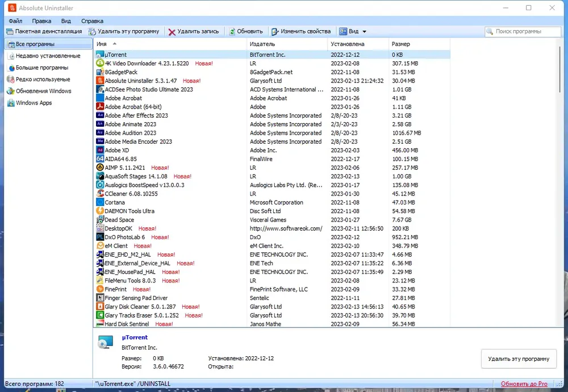Click the Absolute Uninstaller list icon
Viewport: 568px width, 392px height.
(100, 81)
